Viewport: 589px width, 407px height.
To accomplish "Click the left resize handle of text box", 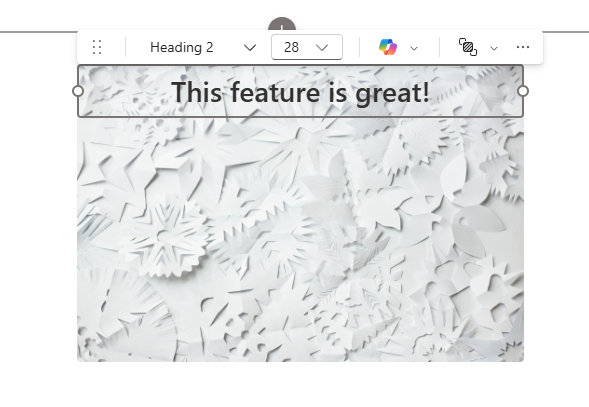I will (x=78, y=91).
